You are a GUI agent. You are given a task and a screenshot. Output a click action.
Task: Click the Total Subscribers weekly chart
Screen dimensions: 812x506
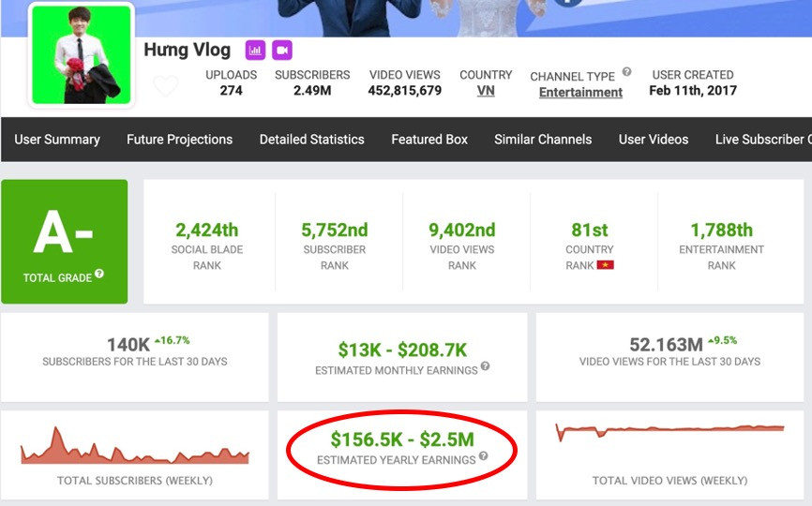[x=134, y=446]
